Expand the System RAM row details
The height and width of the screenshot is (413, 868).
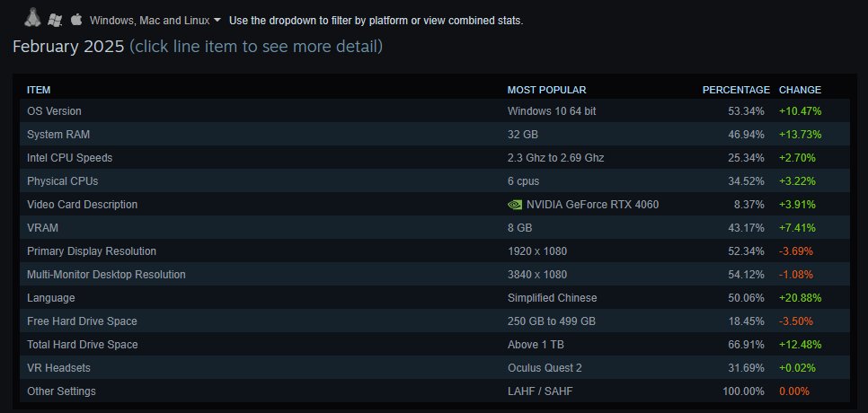tap(435, 135)
